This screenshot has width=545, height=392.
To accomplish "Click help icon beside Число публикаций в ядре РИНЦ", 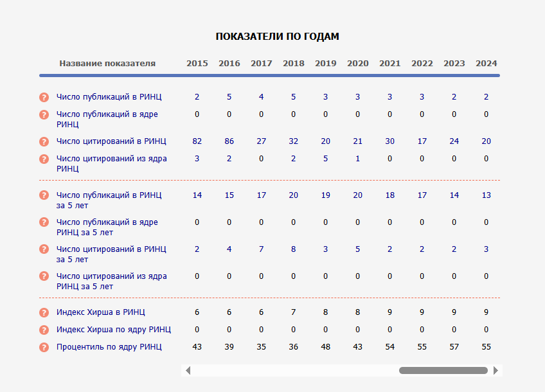I will 44,114.
